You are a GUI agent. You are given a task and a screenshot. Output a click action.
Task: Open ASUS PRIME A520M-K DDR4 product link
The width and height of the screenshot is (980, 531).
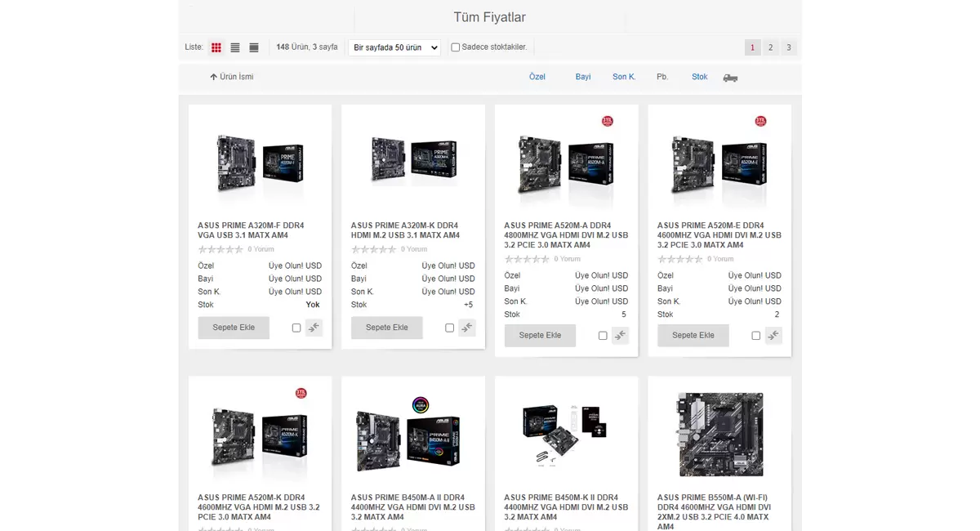[259, 507]
